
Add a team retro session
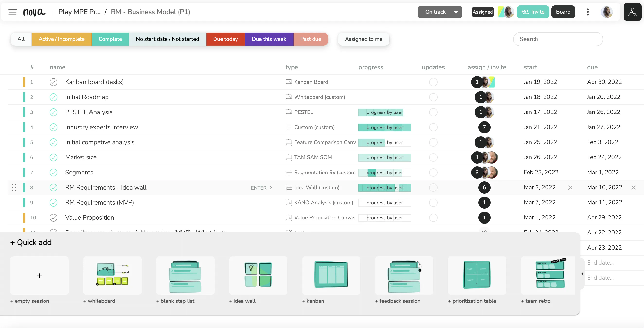pos(548,275)
